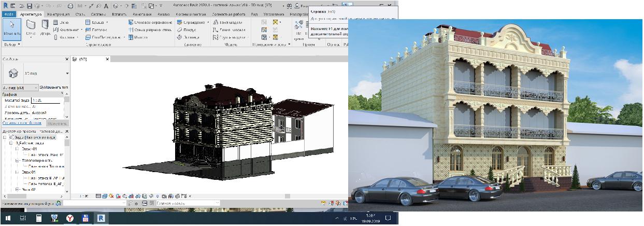Open the Стена tool dropdown arrow
Viewport: 644px width, 226px height.
tap(31, 37)
